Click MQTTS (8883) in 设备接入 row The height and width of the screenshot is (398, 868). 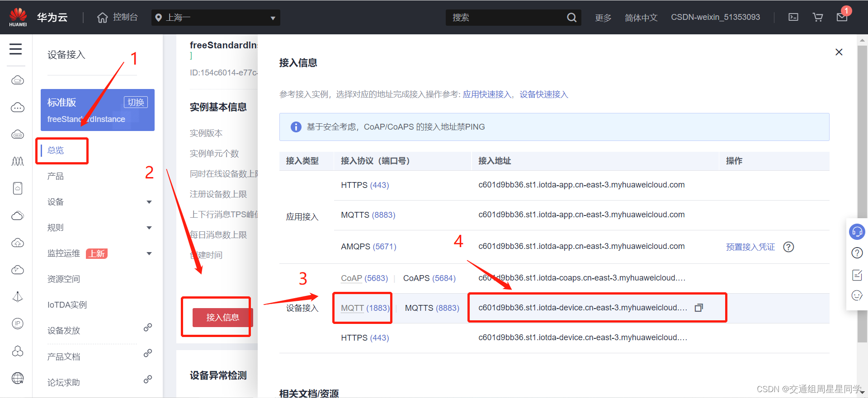432,308
